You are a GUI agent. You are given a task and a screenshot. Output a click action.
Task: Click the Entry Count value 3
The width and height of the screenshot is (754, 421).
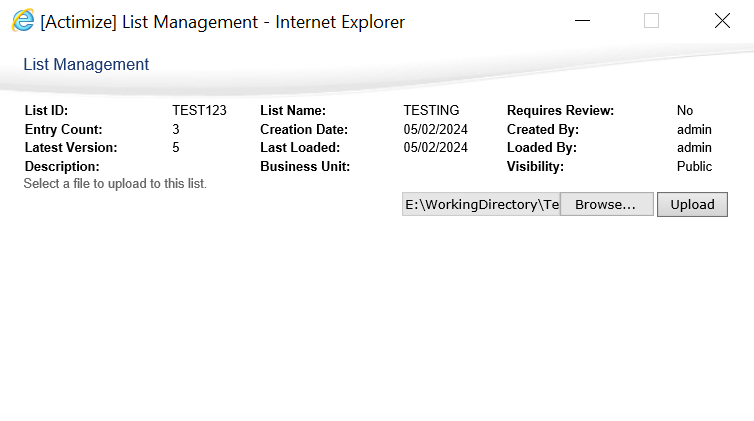pyautogui.click(x=176, y=129)
